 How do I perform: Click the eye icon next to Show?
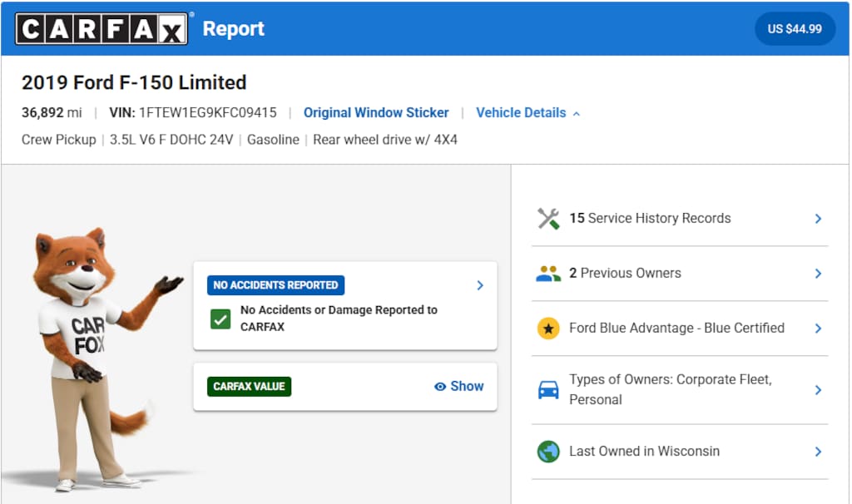(440, 386)
